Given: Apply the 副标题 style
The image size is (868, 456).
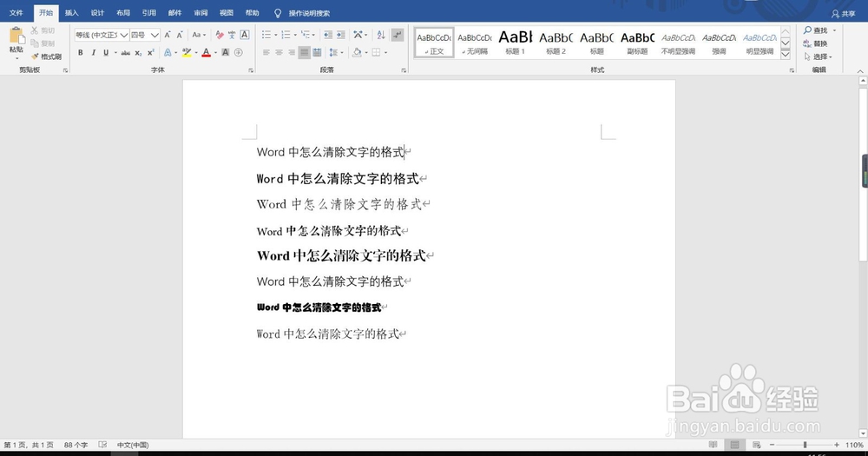Looking at the screenshot, I should click(x=638, y=43).
